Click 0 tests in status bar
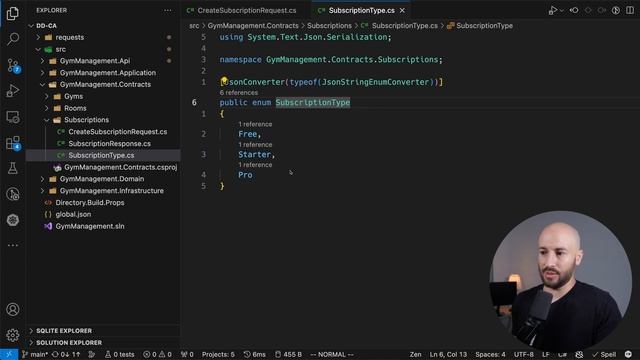 tap(120, 354)
